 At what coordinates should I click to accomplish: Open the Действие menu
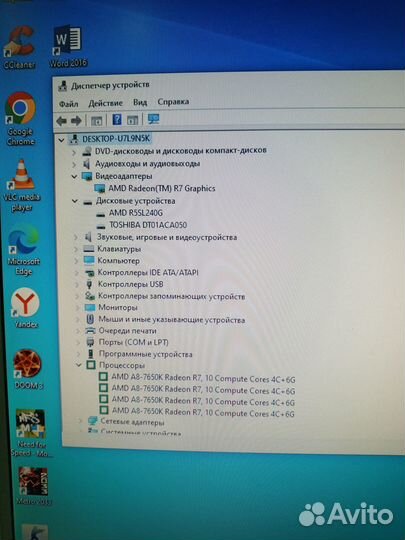[105, 103]
